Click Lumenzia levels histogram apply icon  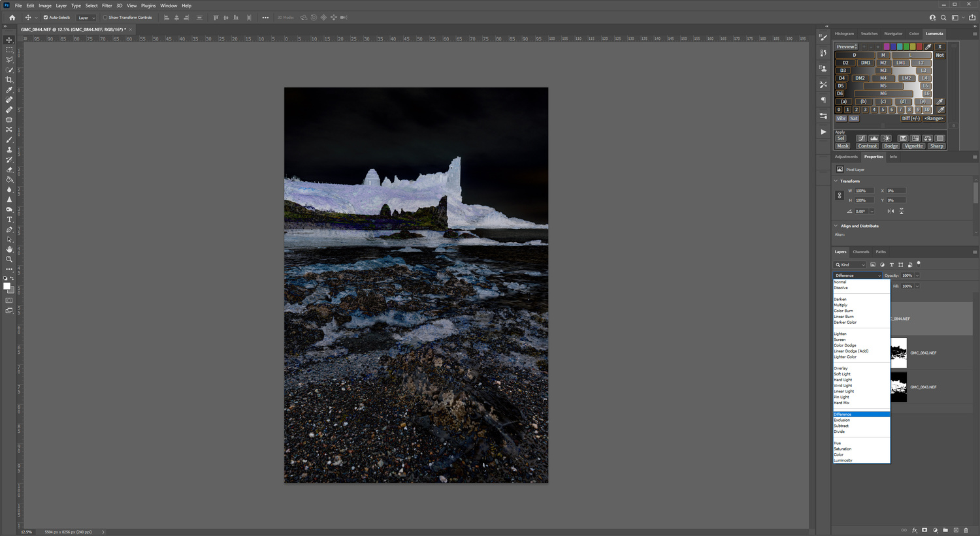[x=874, y=138]
